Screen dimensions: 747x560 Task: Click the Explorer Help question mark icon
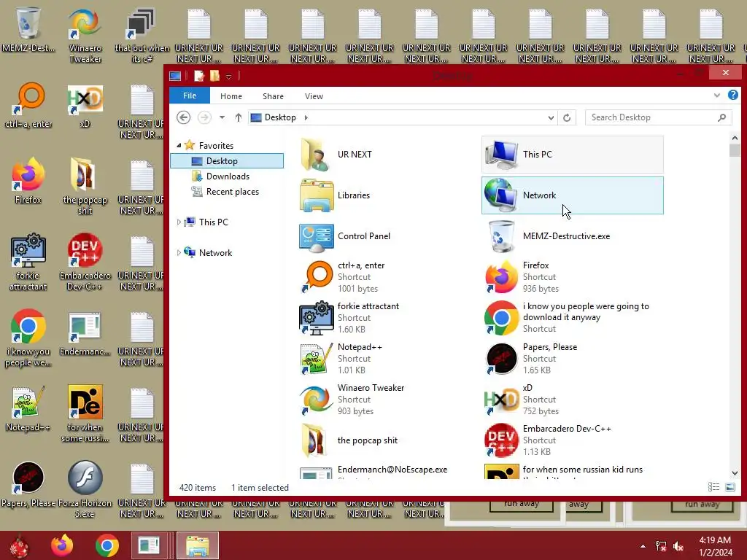(x=732, y=96)
